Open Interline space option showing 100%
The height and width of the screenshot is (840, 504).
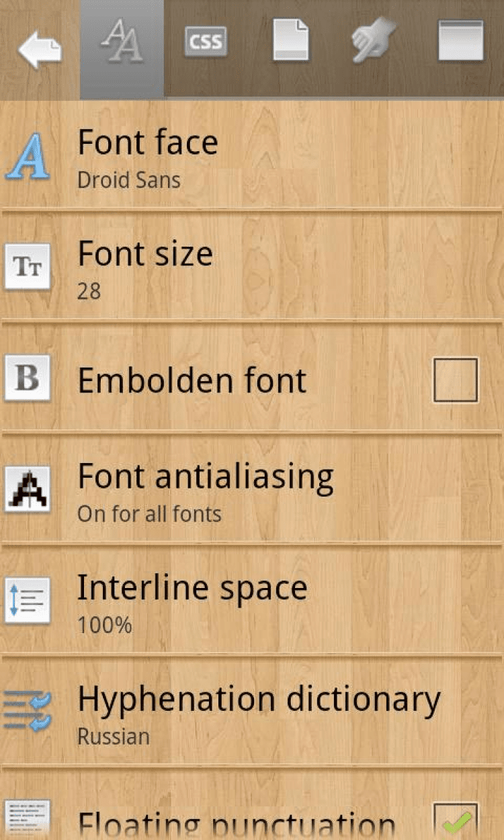(252, 601)
